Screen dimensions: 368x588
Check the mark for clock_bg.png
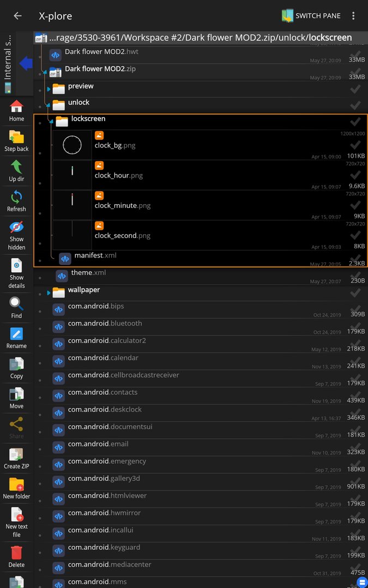point(355,145)
